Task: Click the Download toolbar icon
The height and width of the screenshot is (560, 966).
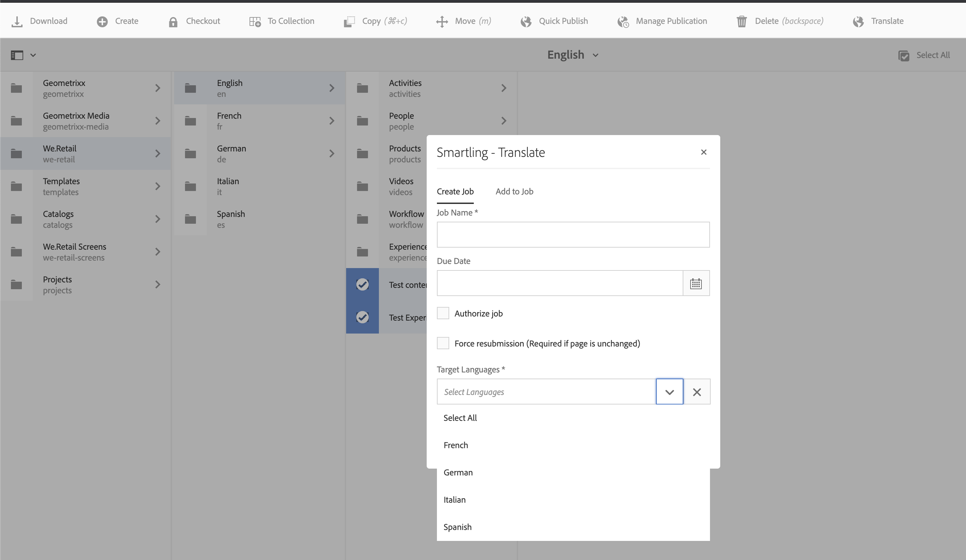Action: point(17,21)
